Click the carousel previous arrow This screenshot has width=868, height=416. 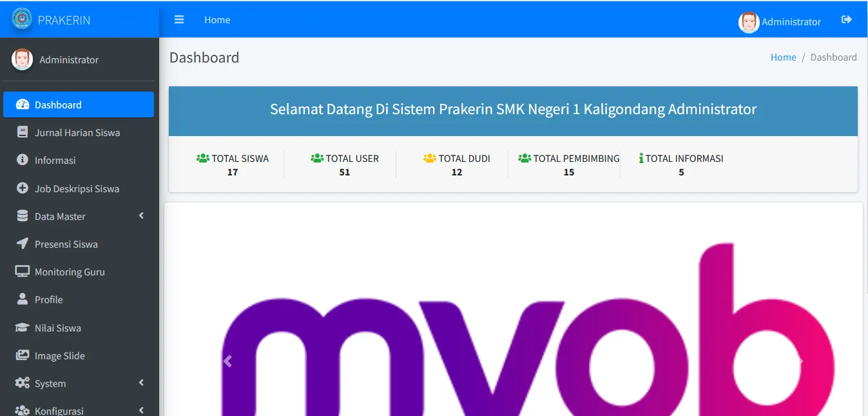point(227,361)
